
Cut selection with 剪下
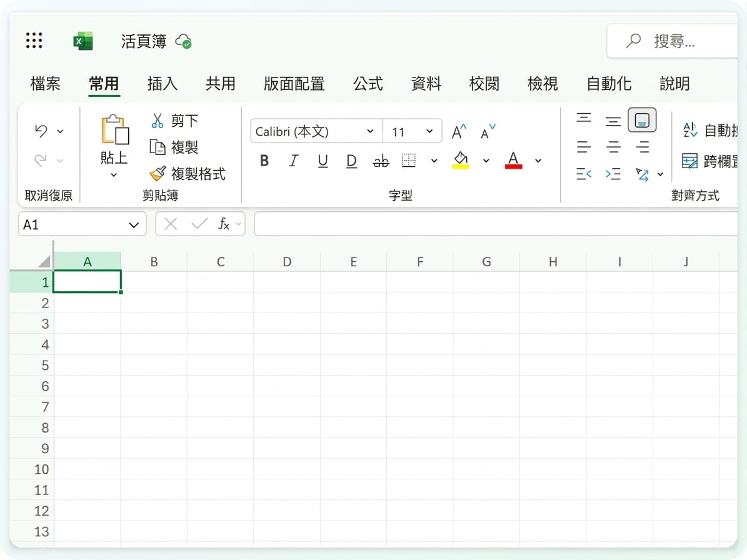point(174,121)
